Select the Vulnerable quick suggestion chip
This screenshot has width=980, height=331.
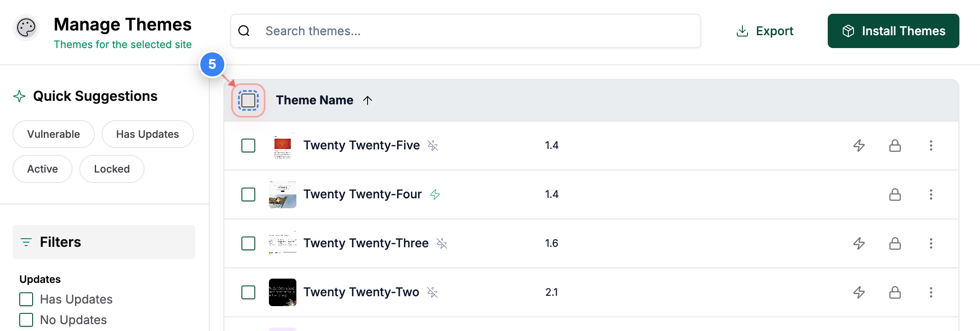(x=53, y=134)
